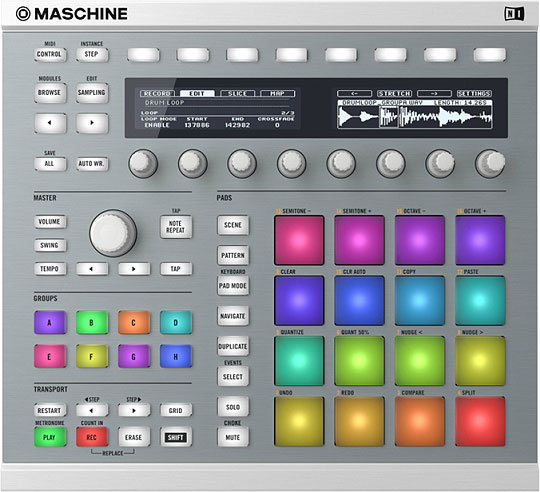
Task: Toggle Pad Mode keyboard button
Action: pos(233,285)
